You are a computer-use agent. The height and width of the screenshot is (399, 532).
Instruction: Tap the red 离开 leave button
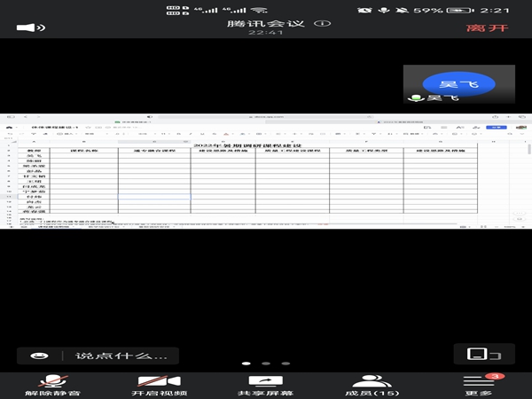(482, 27)
